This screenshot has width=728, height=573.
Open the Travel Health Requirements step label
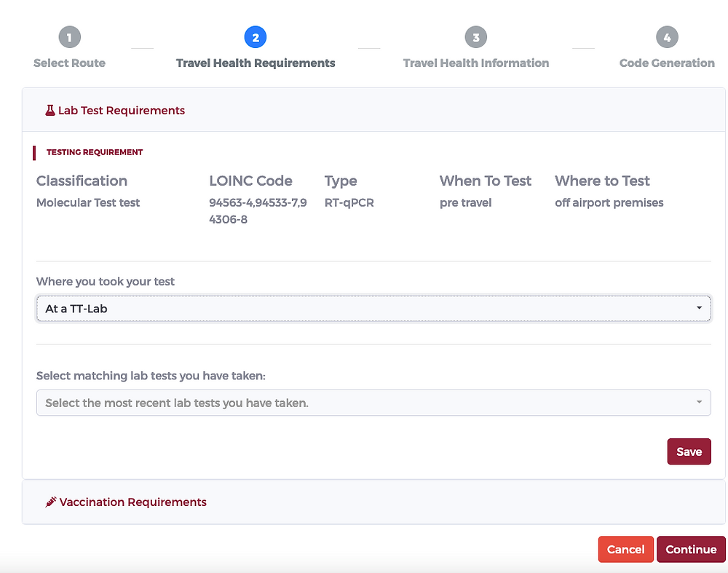coord(256,63)
